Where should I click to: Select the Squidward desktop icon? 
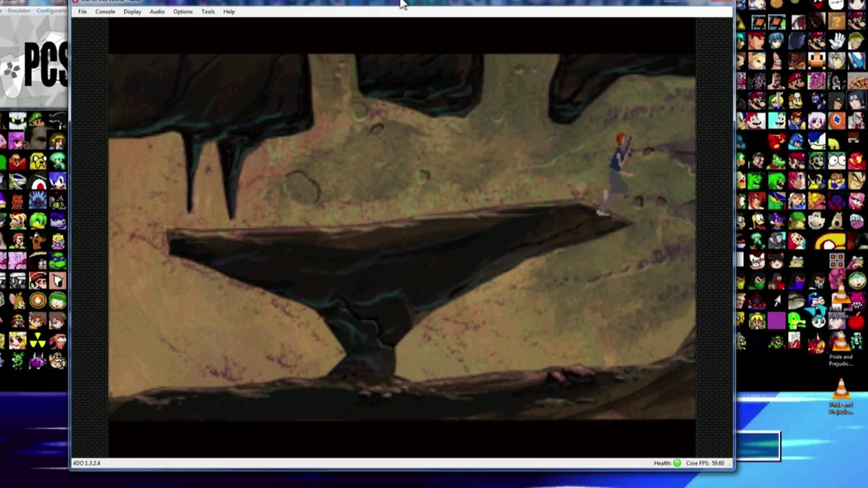tap(757, 240)
